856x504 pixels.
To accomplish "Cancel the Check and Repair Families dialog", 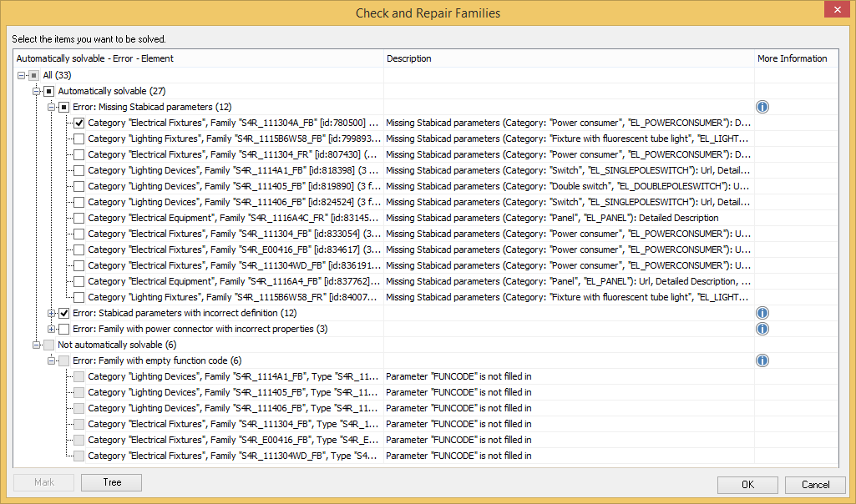I will pyautogui.click(x=815, y=484).
